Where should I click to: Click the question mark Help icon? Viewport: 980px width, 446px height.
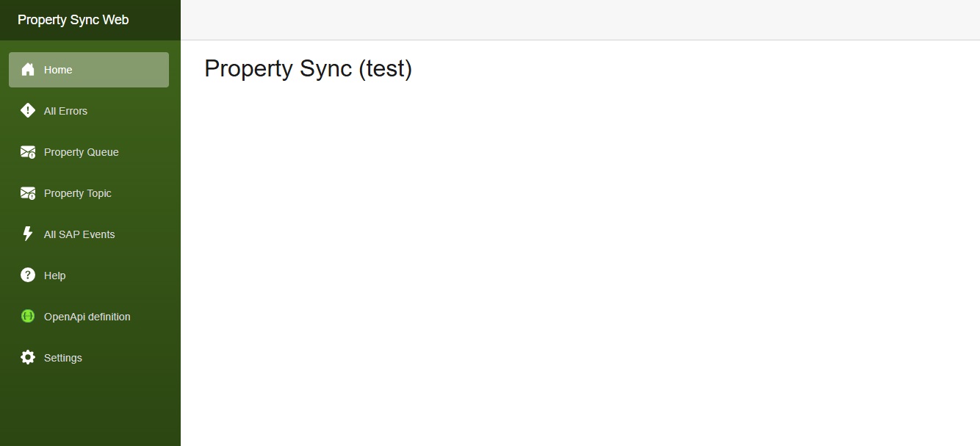click(28, 276)
